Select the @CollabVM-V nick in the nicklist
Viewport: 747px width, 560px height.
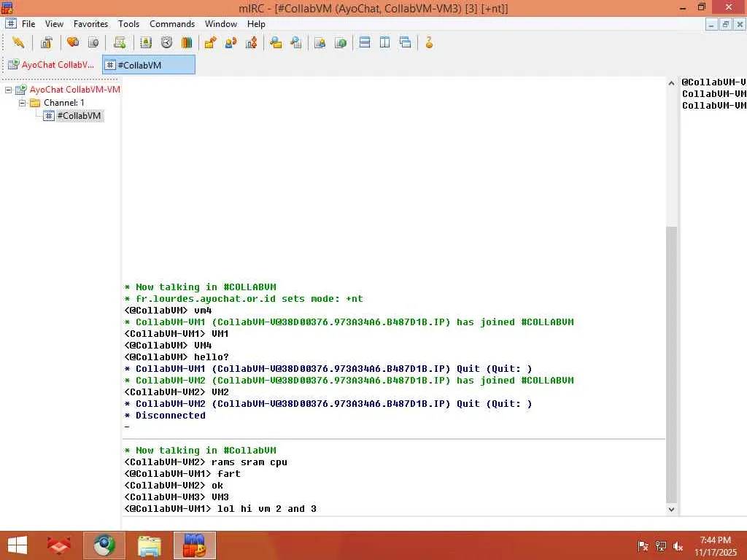coord(713,82)
